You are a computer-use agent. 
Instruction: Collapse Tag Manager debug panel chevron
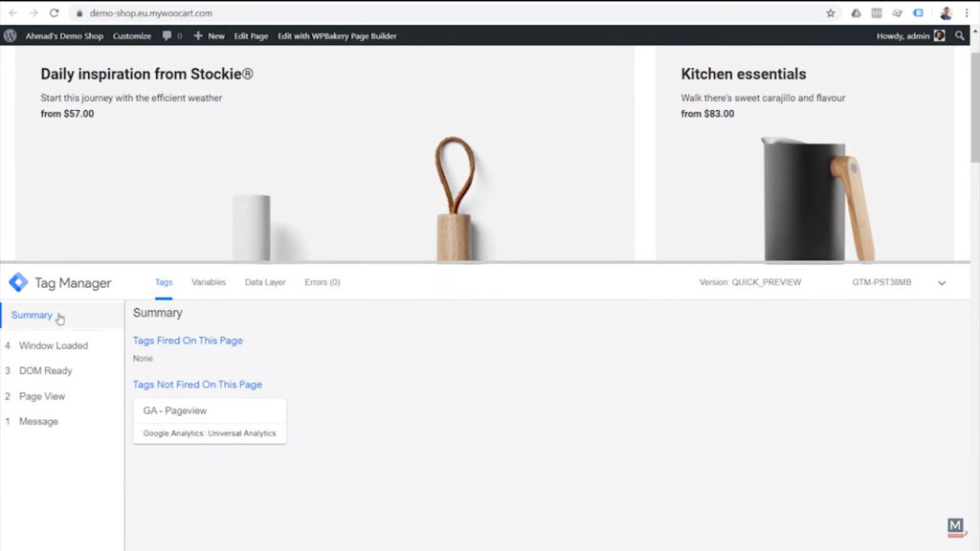pos(942,283)
